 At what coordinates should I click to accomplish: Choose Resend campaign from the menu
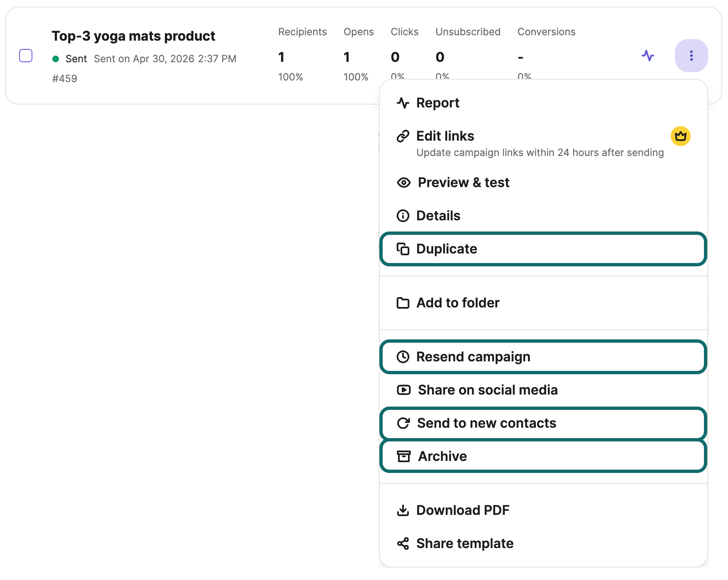(x=543, y=357)
